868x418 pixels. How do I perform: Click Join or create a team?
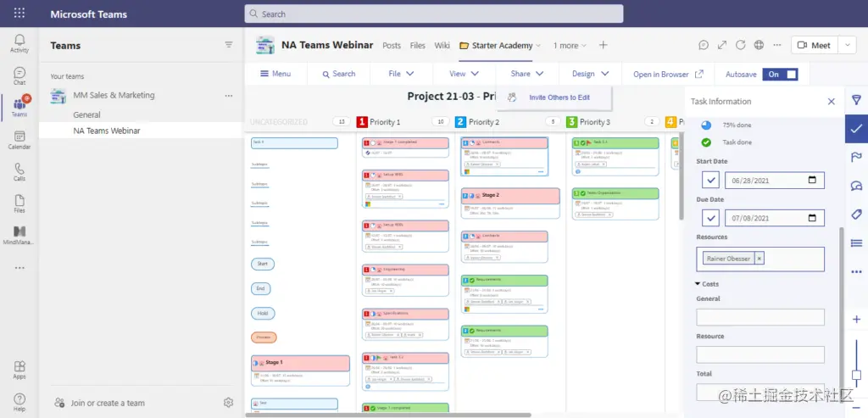[x=100, y=403]
